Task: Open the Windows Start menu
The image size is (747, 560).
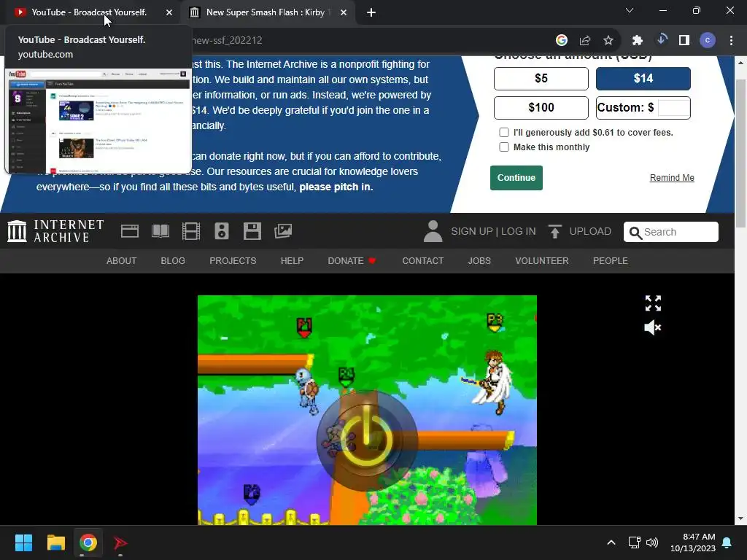Action: [x=23, y=542]
